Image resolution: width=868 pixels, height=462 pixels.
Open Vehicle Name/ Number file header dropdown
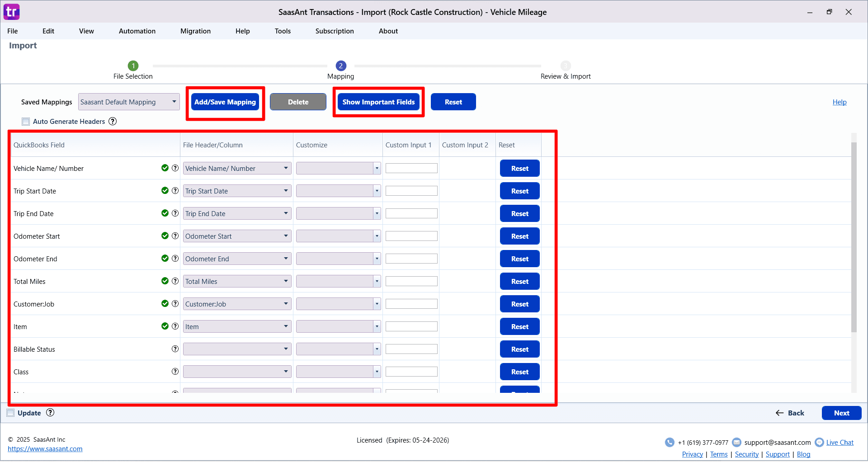coord(237,168)
